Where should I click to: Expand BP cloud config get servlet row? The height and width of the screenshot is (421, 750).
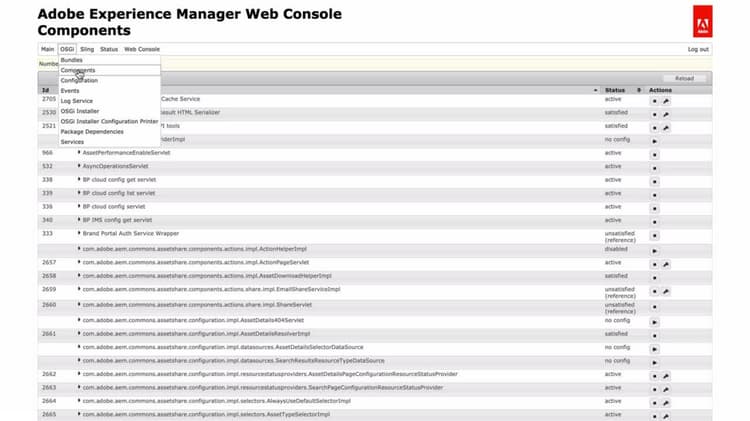coord(79,179)
